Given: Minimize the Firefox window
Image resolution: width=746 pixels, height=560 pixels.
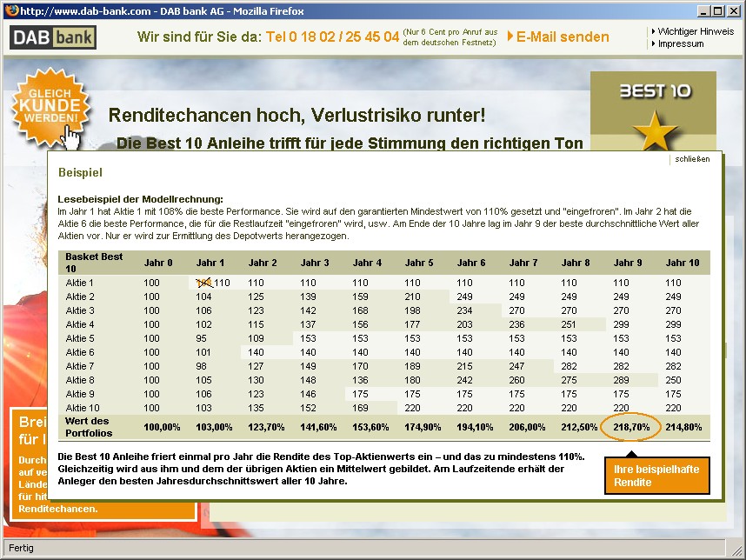Looking at the screenshot, I should tap(704, 10).
